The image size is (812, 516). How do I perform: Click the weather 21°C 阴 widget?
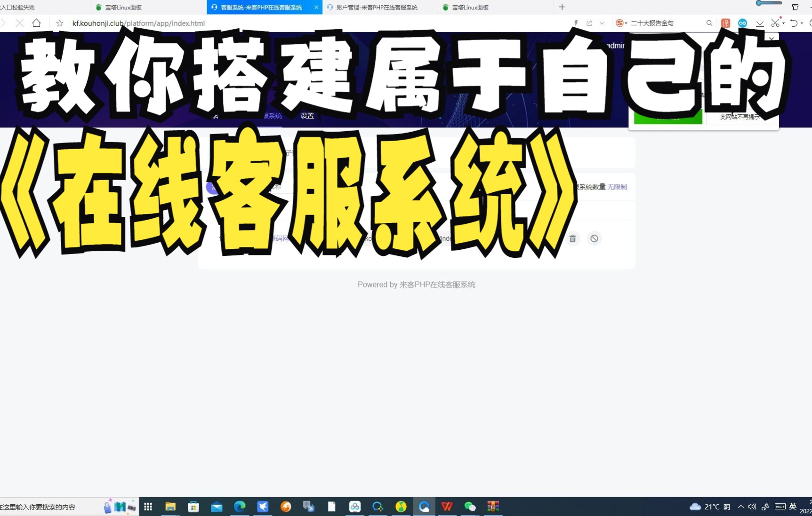point(710,507)
